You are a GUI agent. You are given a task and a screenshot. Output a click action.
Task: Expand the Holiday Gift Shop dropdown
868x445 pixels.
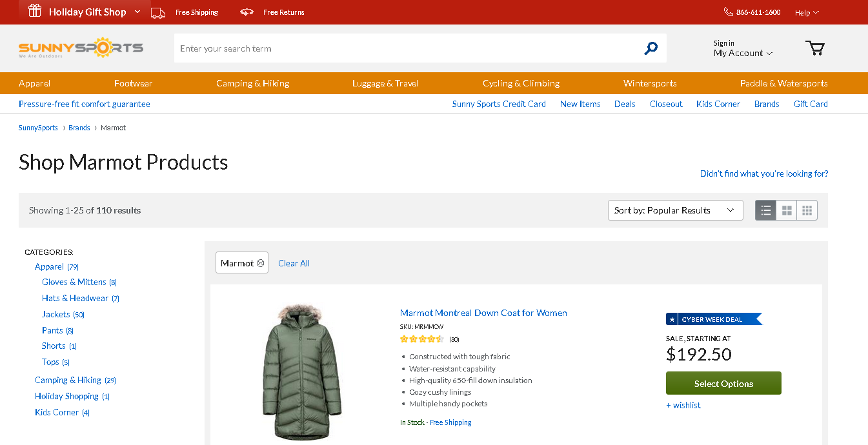[x=137, y=12]
